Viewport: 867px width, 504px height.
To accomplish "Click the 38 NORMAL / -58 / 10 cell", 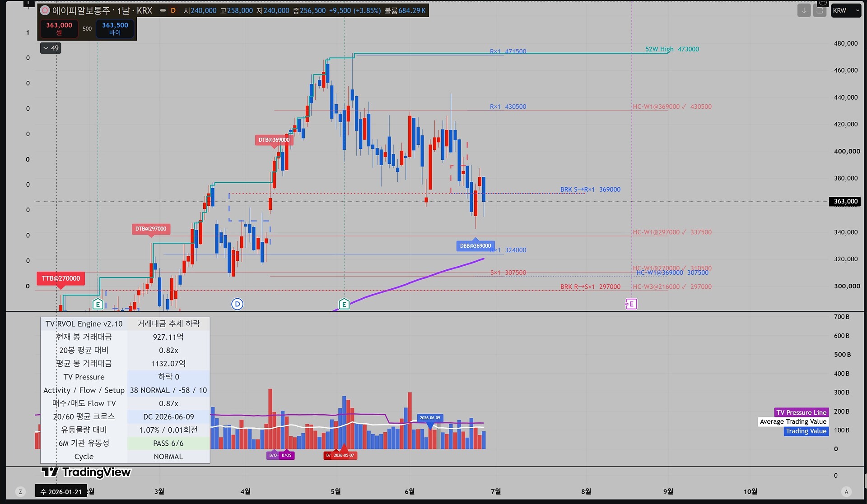I will [168, 390].
